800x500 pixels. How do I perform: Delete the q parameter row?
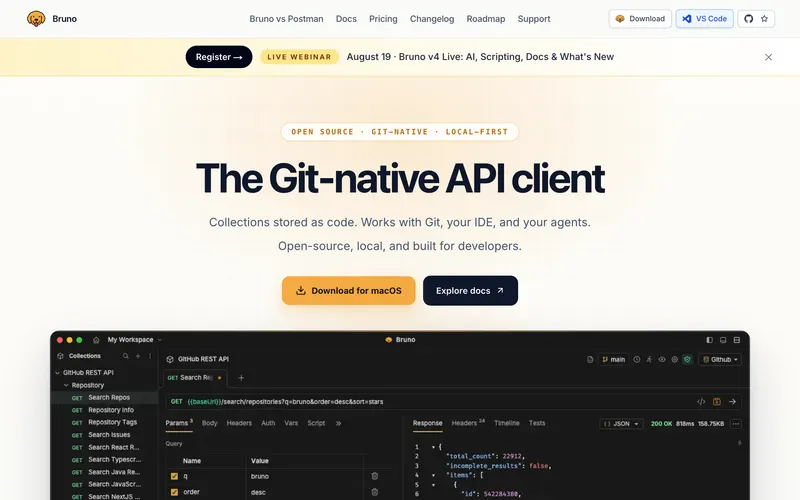coord(374,476)
